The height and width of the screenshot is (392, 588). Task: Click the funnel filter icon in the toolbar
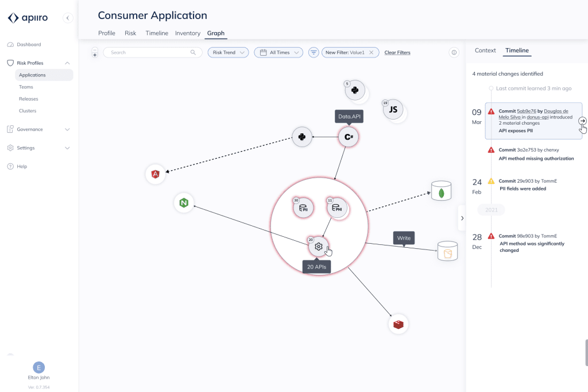click(x=313, y=52)
